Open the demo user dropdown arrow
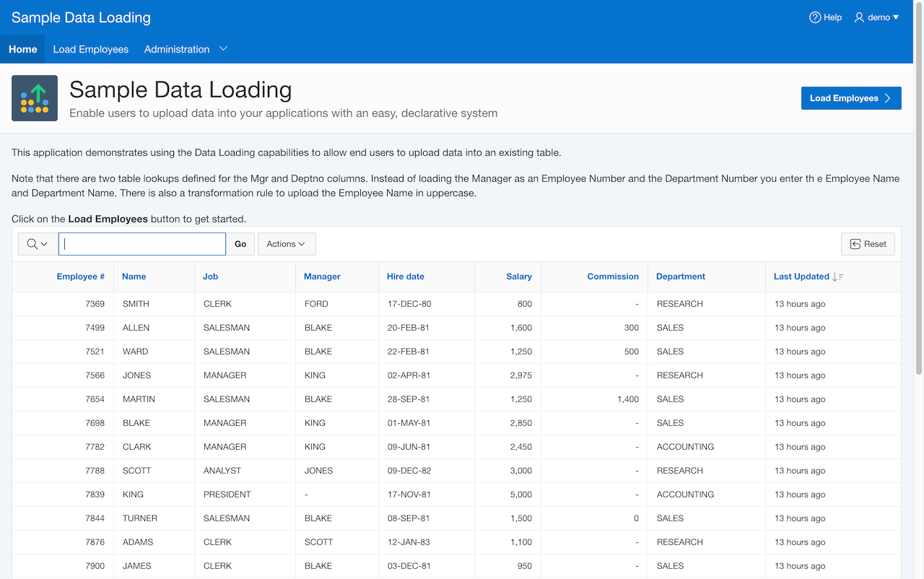The width and height of the screenshot is (924, 579). (x=896, y=17)
